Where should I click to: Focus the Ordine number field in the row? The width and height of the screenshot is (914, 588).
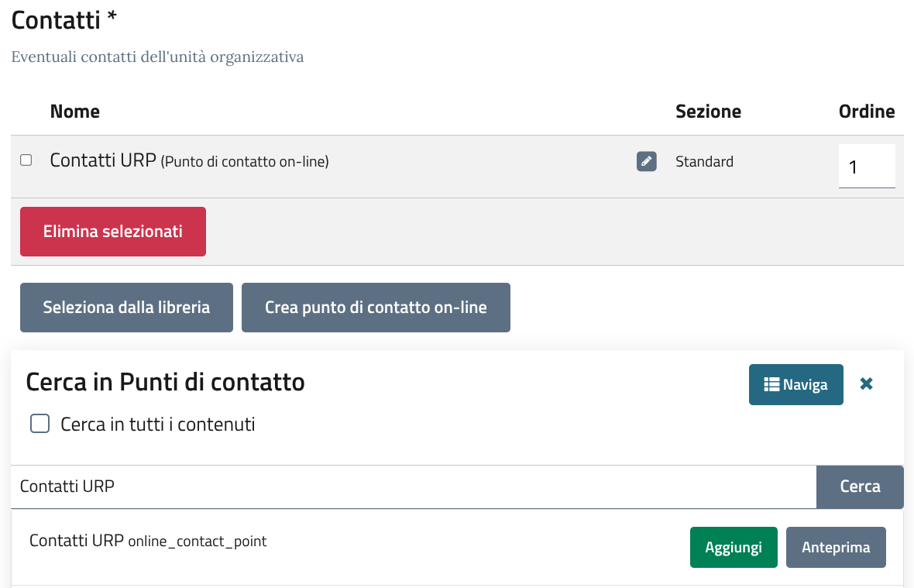[866, 166]
